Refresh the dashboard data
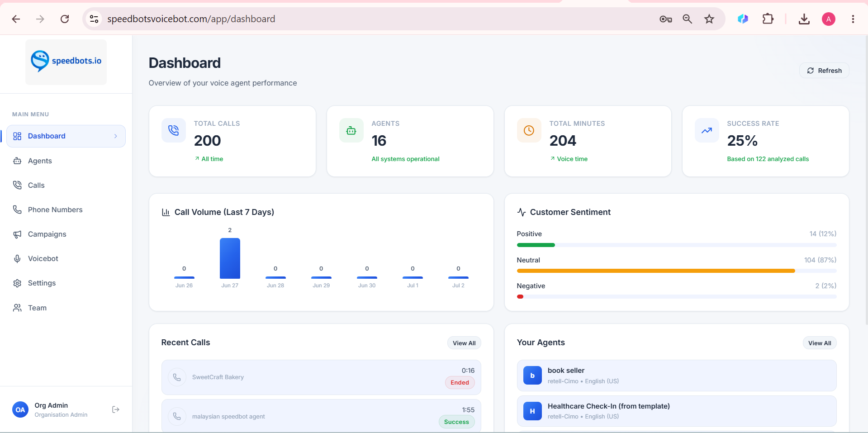 pos(824,71)
